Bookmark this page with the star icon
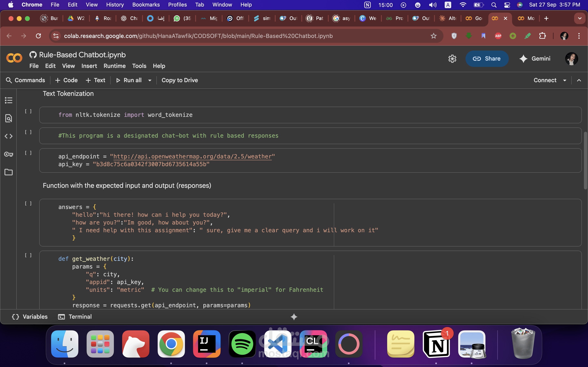Viewport: 588px width, 367px height. tap(433, 36)
